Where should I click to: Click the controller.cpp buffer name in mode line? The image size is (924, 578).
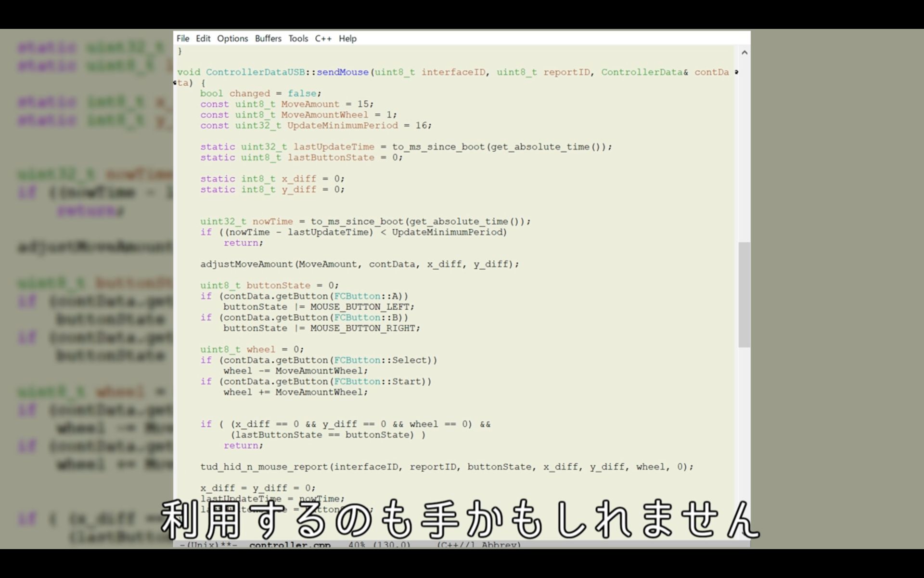click(290, 545)
